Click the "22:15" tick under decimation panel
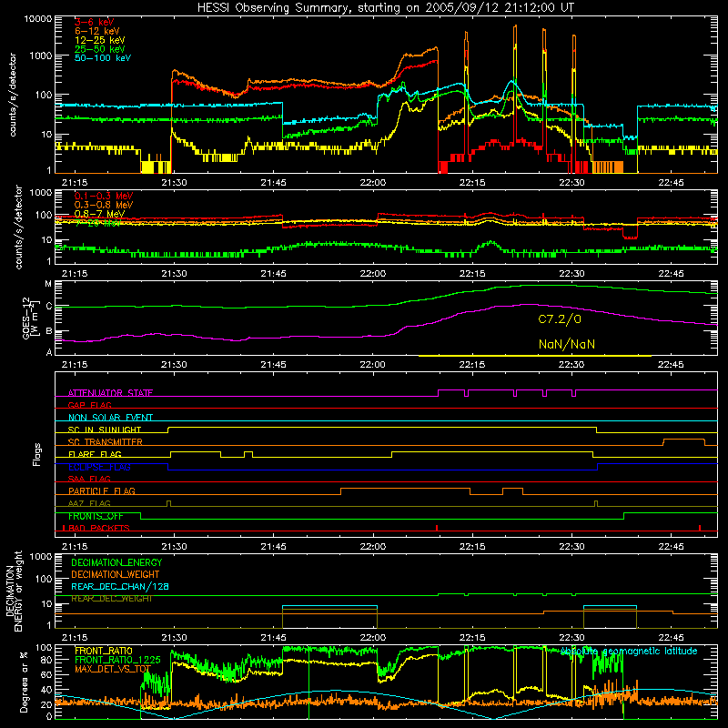The width and height of the screenshot is (728, 728). point(472,638)
